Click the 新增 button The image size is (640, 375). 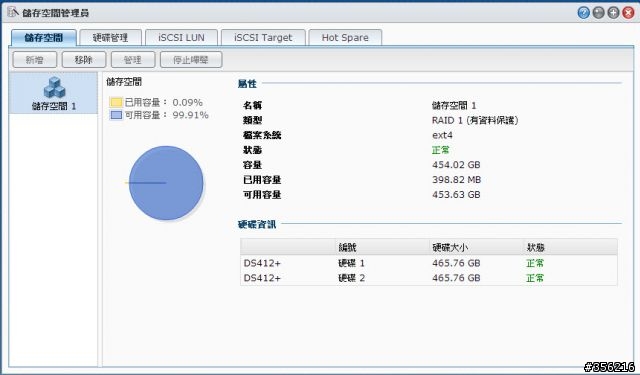coord(34,60)
